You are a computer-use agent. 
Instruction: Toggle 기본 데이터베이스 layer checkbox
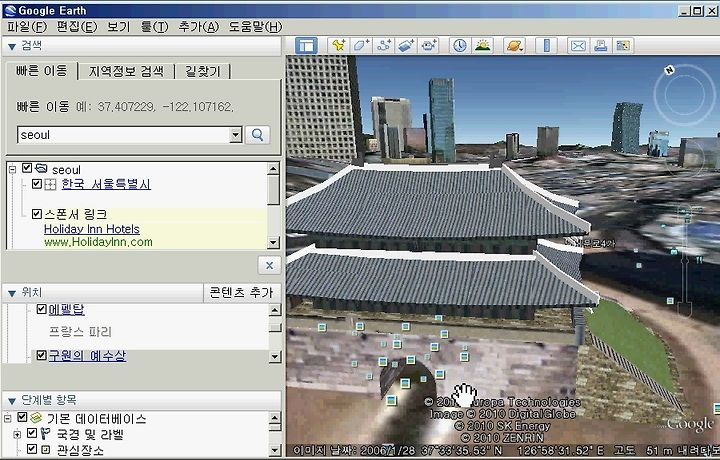(x=22, y=417)
